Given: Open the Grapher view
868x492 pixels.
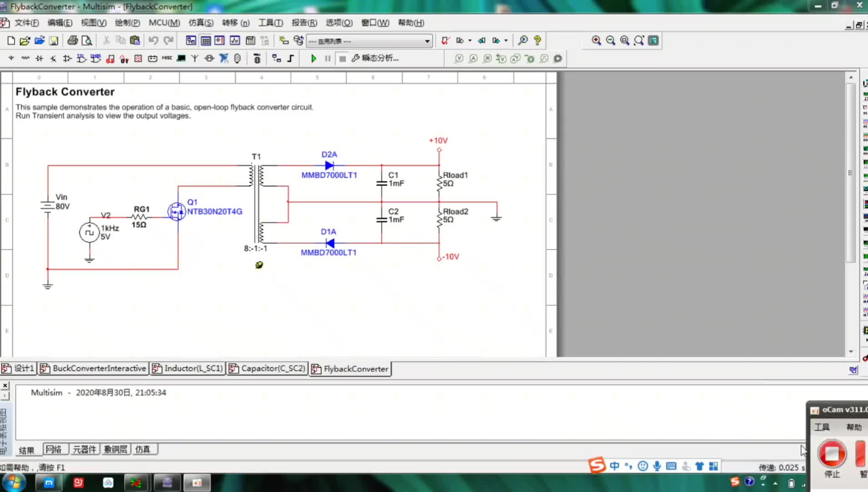Looking at the screenshot, I should 235,41.
